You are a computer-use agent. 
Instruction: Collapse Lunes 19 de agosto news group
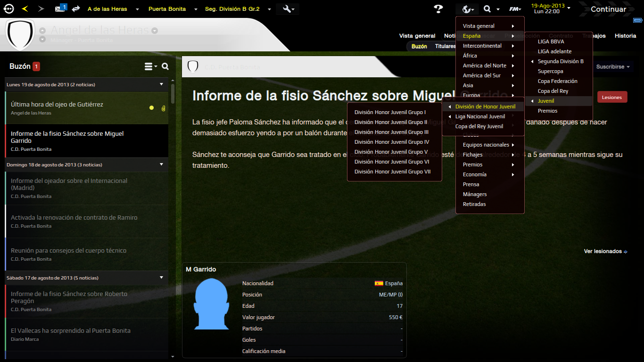162,84
